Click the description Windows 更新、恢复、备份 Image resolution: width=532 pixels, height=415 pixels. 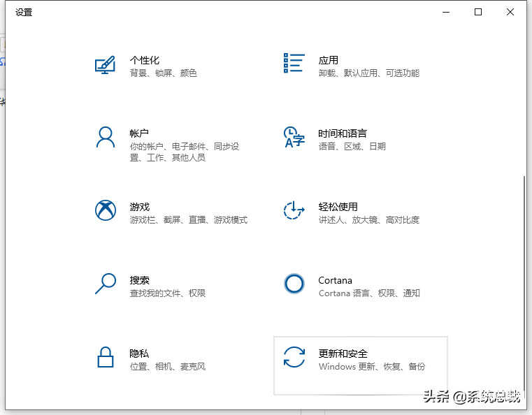coord(371,366)
